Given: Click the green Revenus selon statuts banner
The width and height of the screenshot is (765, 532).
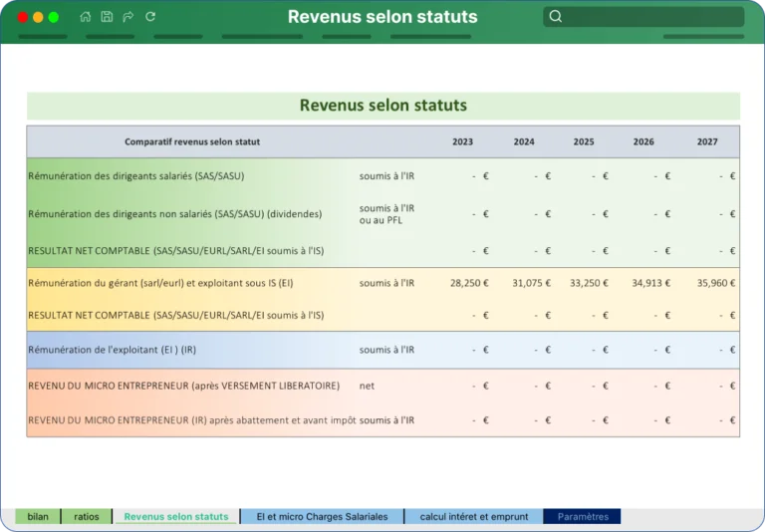Looking at the screenshot, I should 382,106.
